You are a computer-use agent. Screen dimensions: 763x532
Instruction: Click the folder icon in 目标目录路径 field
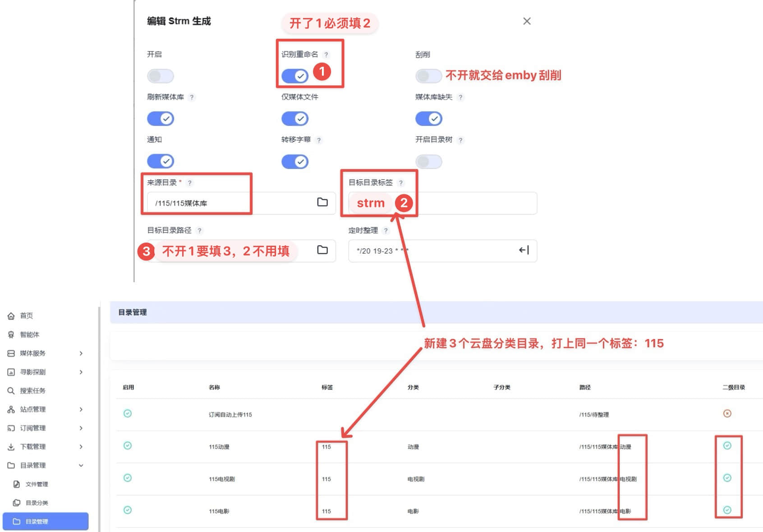coord(322,250)
